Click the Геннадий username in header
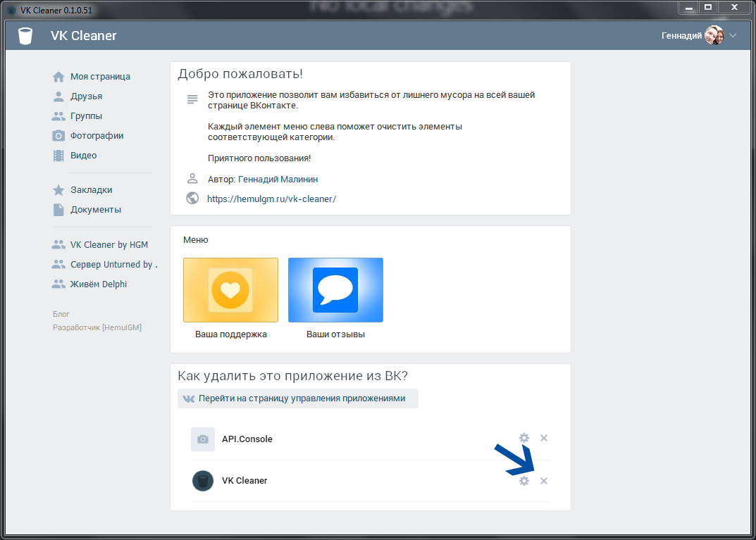The height and width of the screenshot is (540, 756). point(681,36)
